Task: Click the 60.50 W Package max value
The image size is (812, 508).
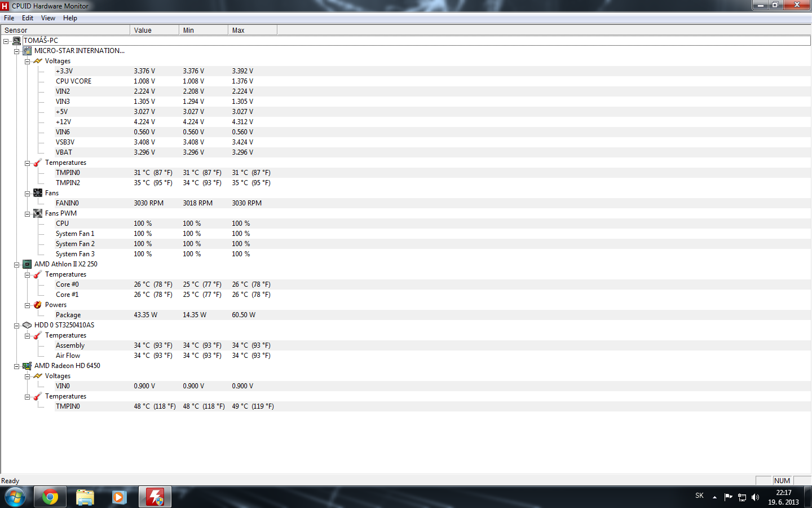Action: [x=244, y=315]
